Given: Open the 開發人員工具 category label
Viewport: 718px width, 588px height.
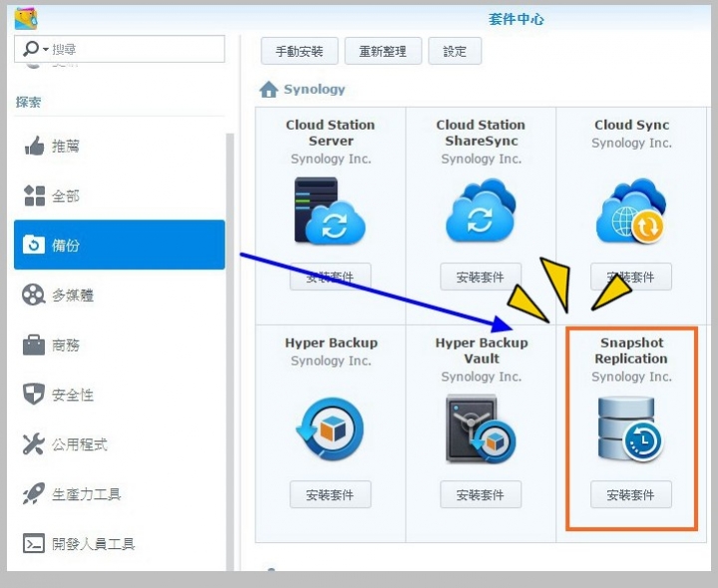Looking at the screenshot, I should [94, 543].
